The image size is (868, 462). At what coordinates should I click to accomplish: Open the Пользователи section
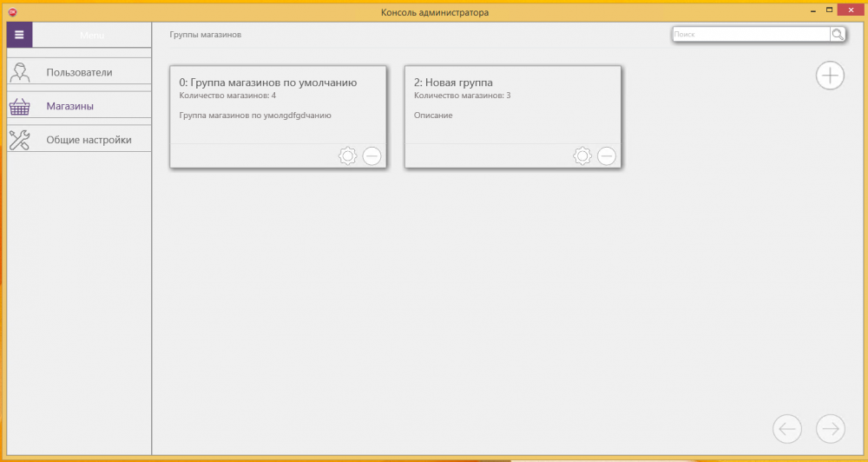pyautogui.click(x=79, y=72)
